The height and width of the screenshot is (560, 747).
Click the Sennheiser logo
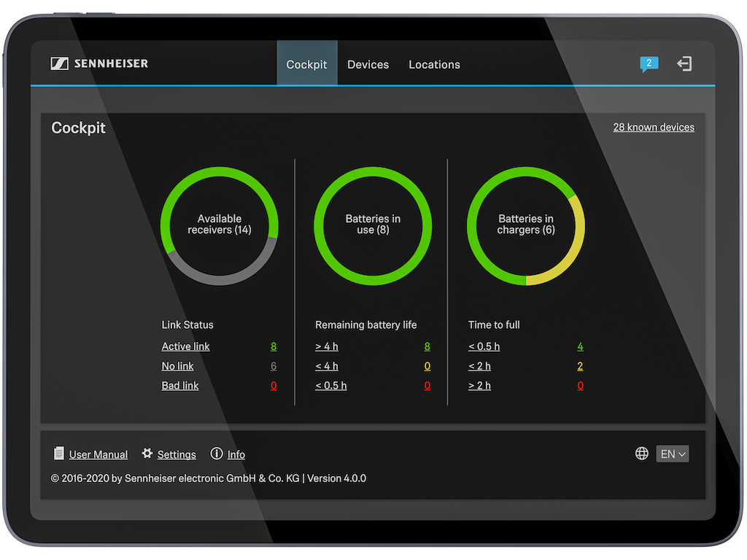click(99, 64)
